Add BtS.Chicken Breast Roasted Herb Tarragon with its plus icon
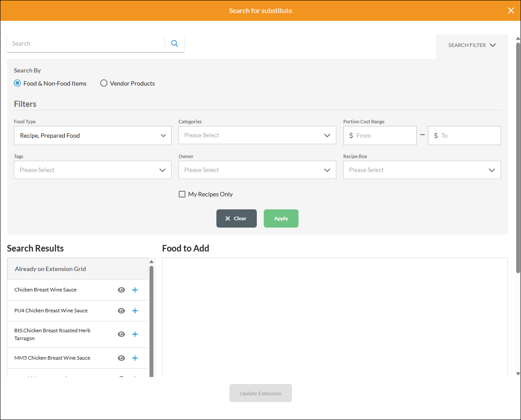The image size is (521, 420). 135,334
